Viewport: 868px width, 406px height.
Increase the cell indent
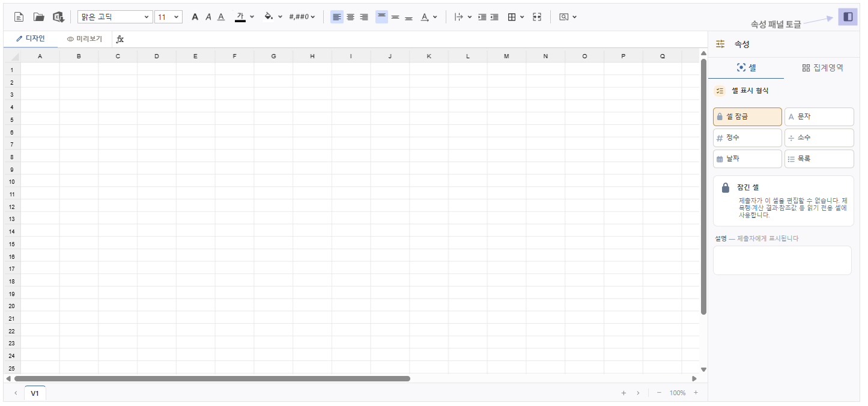coord(482,17)
